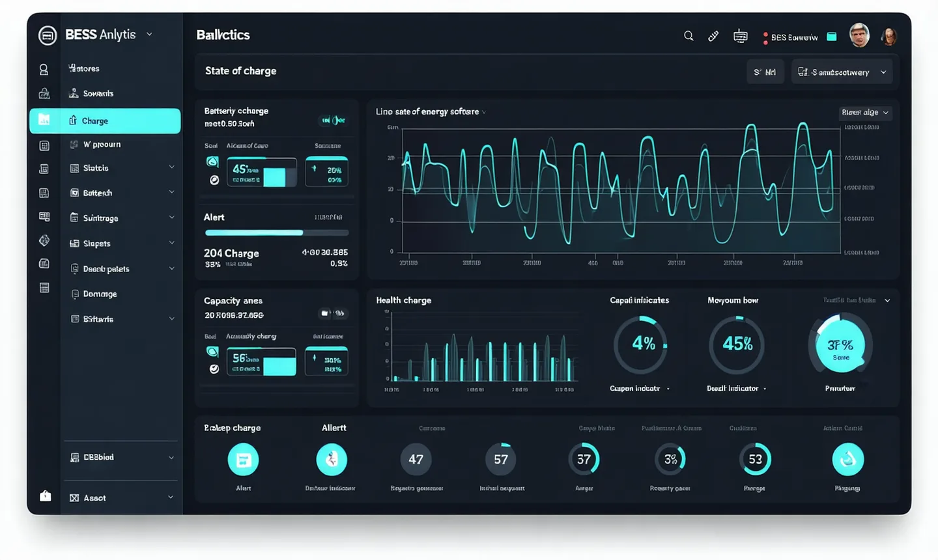938x560 pixels.
Task: Click the 47 gauge circle
Action: coord(416,460)
